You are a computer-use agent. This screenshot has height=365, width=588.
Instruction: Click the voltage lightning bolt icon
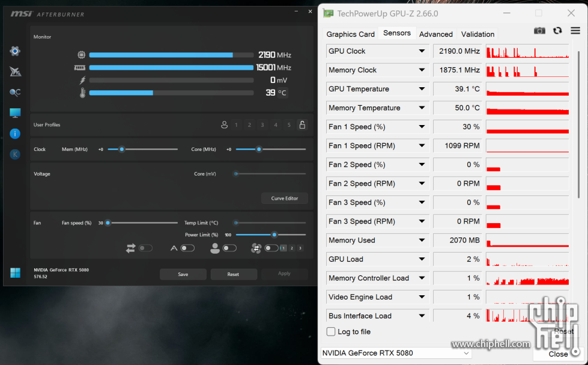point(82,80)
